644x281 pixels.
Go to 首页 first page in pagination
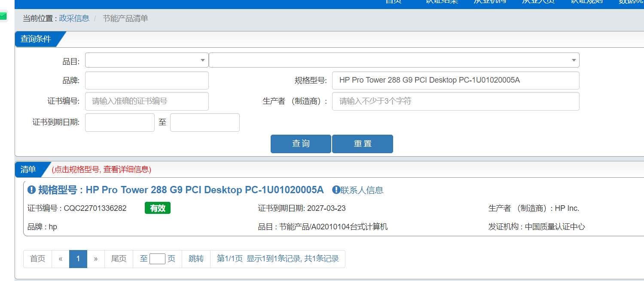click(x=38, y=259)
